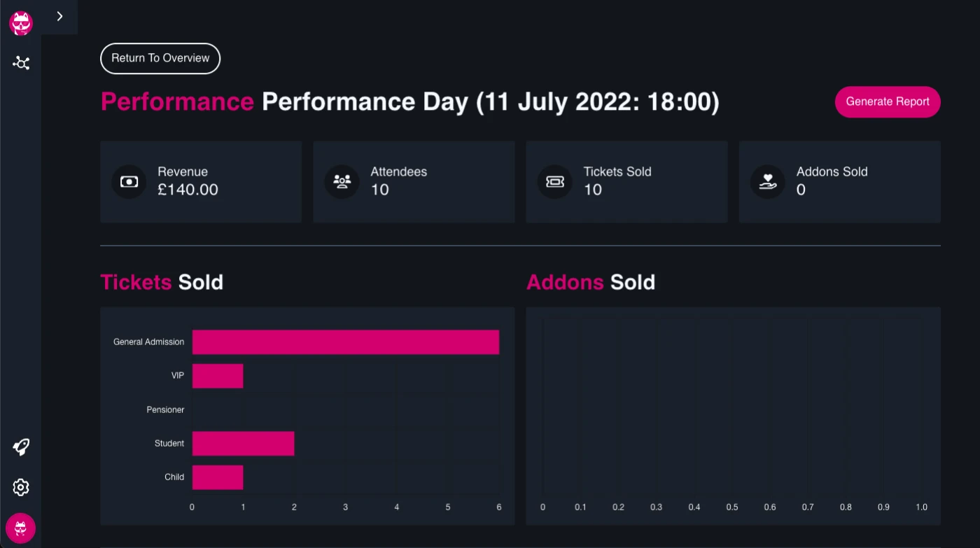Click the Attendees stat card value
980x548 pixels.
pyautogui.click(x=379, y=190)
